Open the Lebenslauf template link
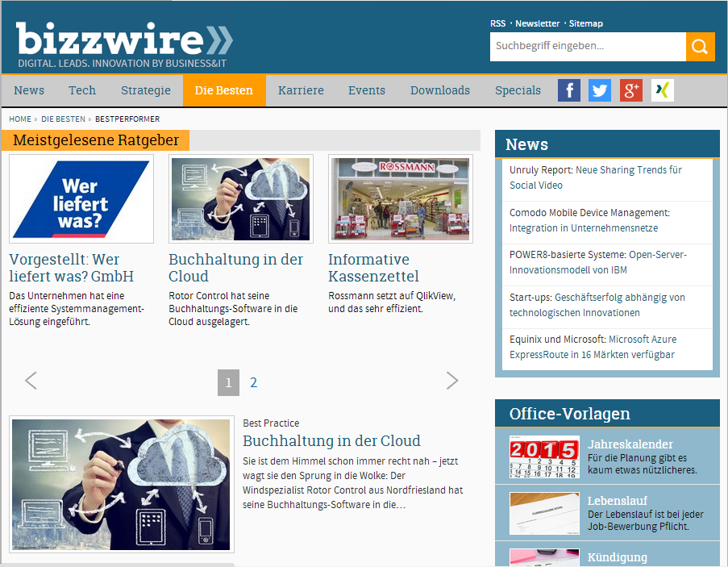 tap(617, 501)
